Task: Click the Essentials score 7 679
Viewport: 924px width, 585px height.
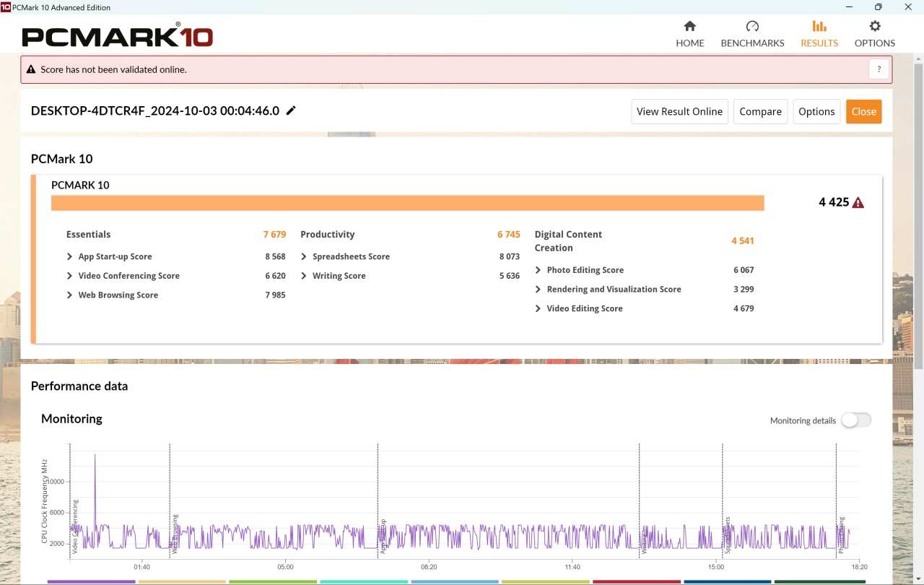Action: (x=274, y=235)
